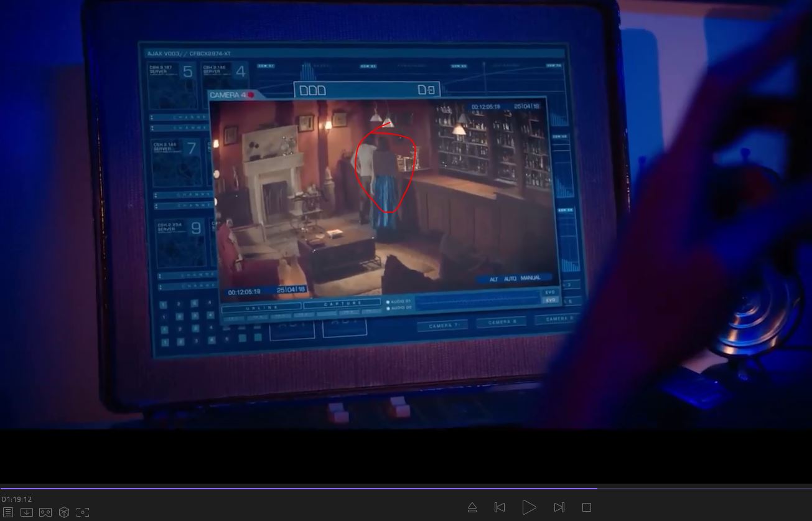Click the UPLINK button in the video
The image size is (812, 521).
click(x=262, y=307)
